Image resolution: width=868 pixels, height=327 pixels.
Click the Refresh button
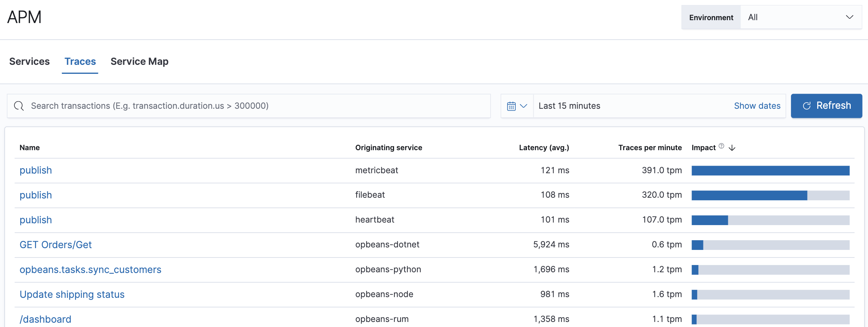(x=826, y=106)
